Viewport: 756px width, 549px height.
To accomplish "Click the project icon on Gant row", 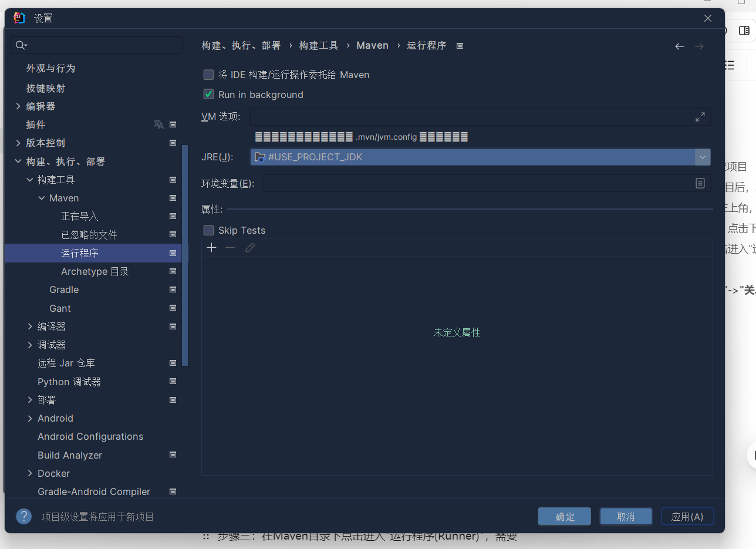I will click(x=173, y=308).
